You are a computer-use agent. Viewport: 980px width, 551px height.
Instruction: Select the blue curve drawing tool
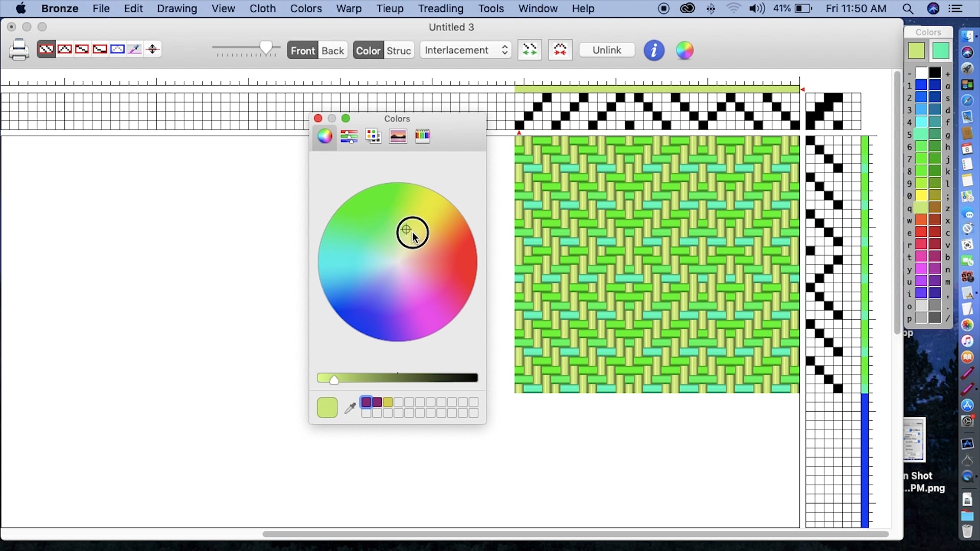pyautogui.click(x=118, y=49)
